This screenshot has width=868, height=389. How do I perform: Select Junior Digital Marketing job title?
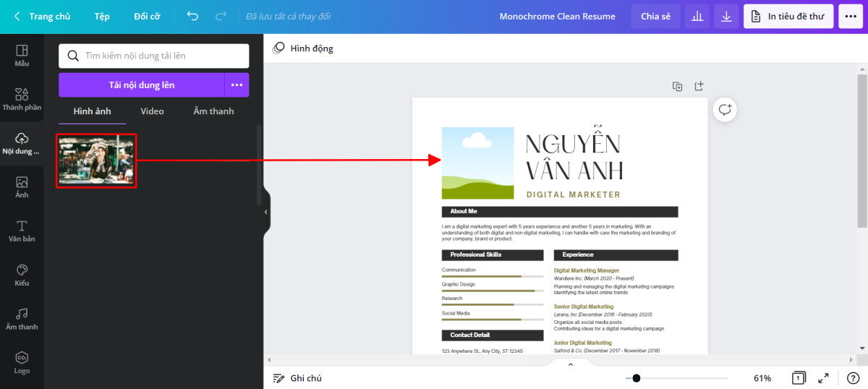(583, 343)
